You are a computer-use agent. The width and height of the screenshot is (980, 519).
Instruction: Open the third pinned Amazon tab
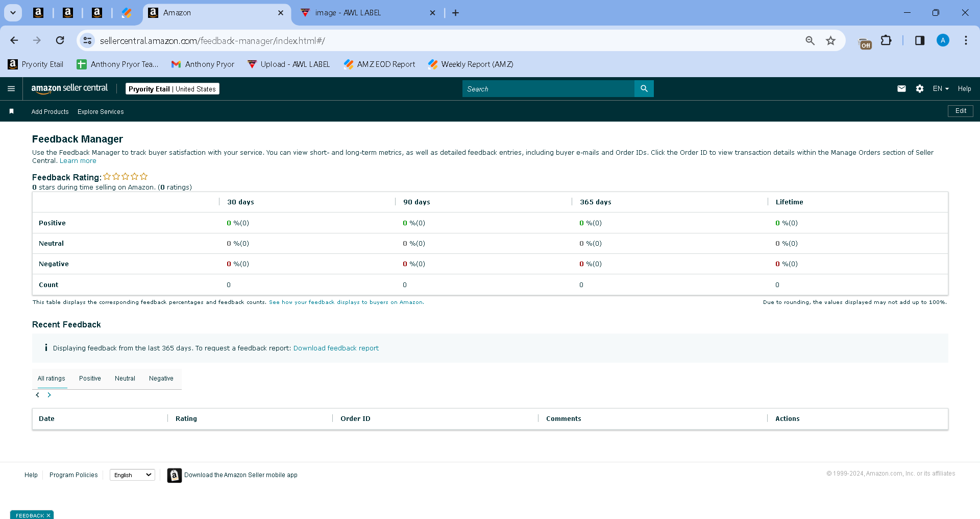97,13
